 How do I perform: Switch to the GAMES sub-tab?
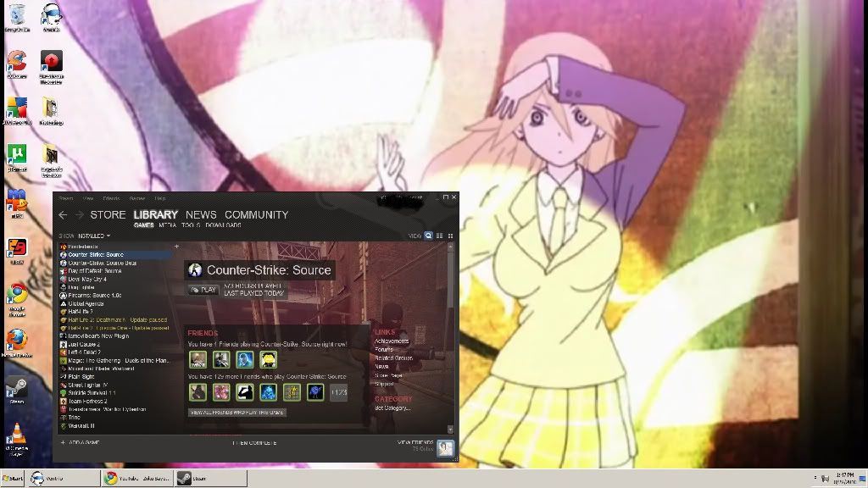[143, 225]
